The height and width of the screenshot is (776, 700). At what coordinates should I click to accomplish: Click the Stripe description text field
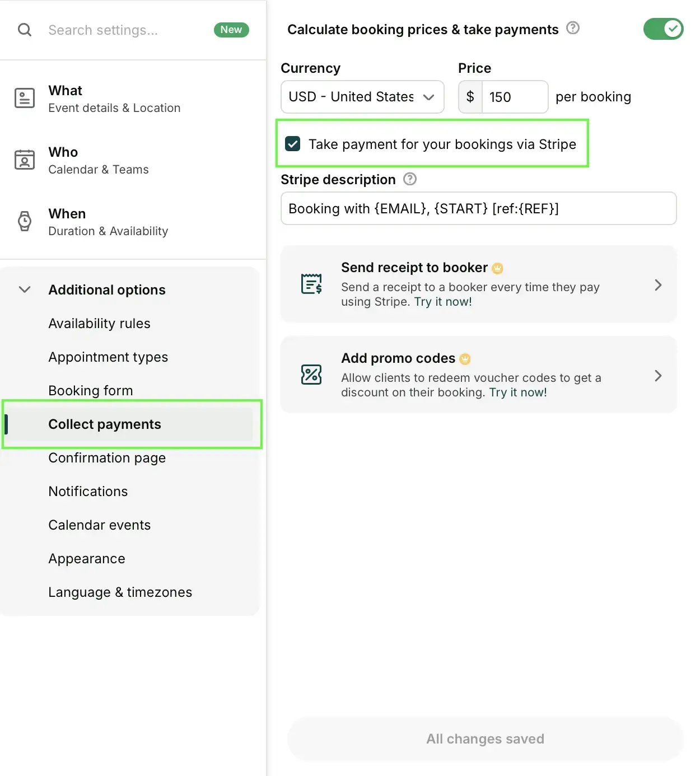pos(479,208)
